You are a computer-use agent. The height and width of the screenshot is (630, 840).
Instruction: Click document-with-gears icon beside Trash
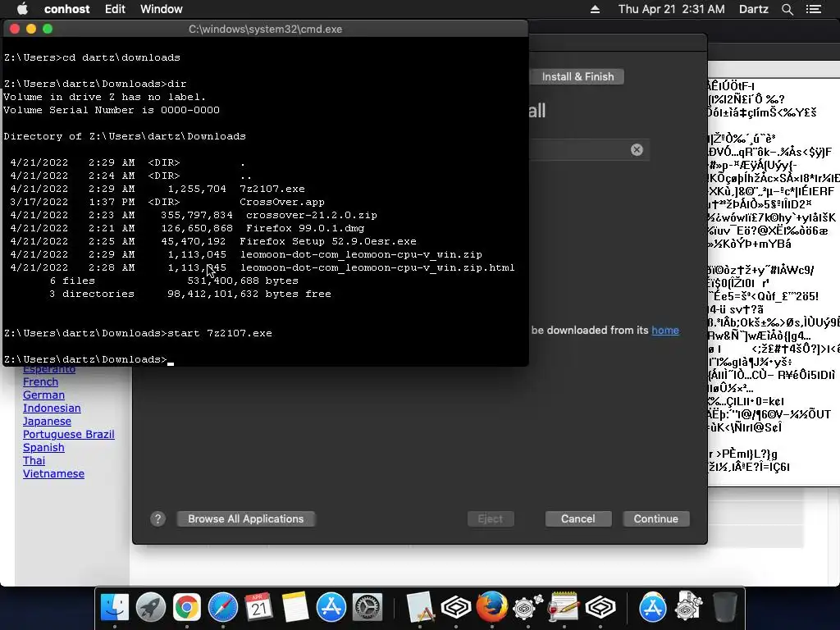coord(688,607)
